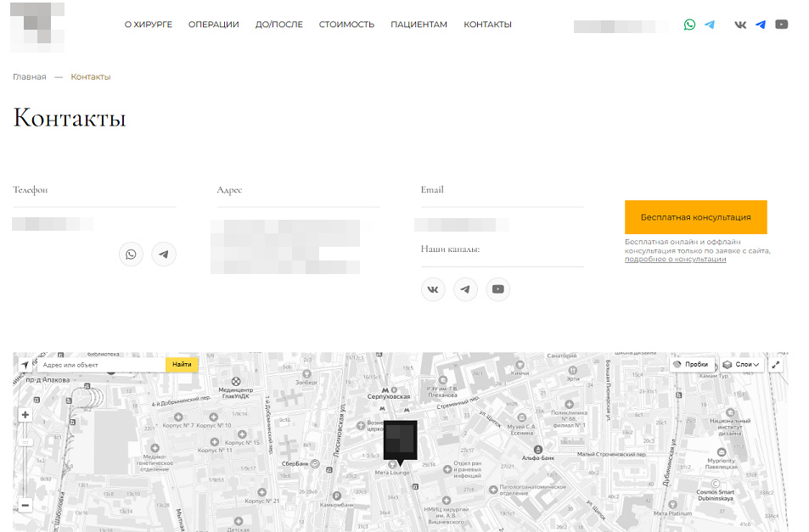Focus the Адрес или объект search field
Screen dimensions: 809x532
coord(101,365)
